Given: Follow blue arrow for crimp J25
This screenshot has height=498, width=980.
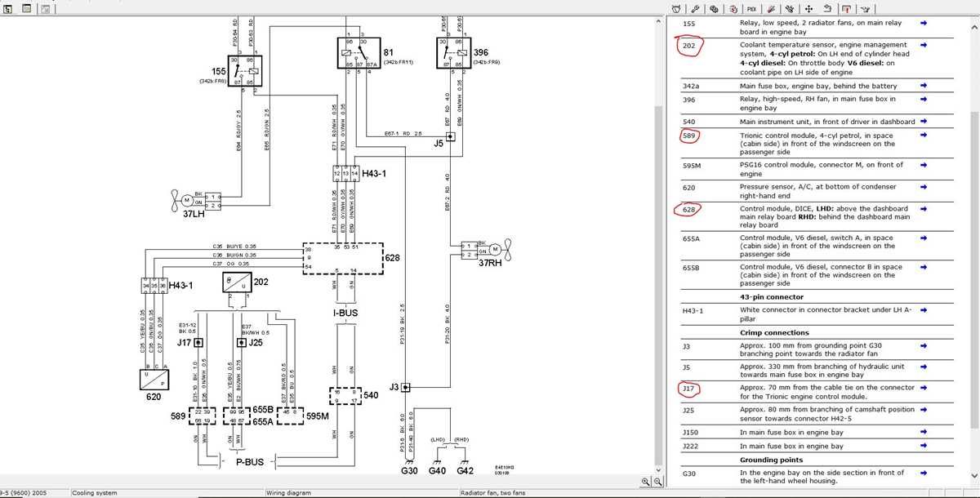Looking at the screenshot, I should 923,410.
